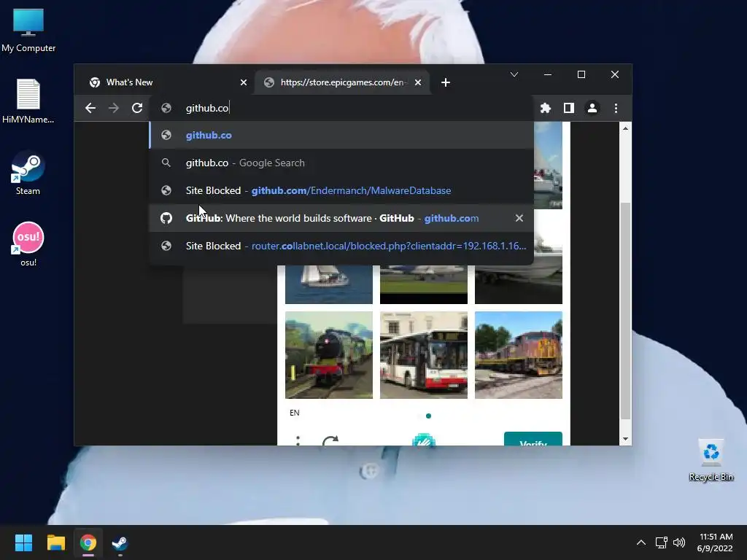Open the network tray icon
Viewport: 747px width, 560px height.
click(x=661, y=542)
